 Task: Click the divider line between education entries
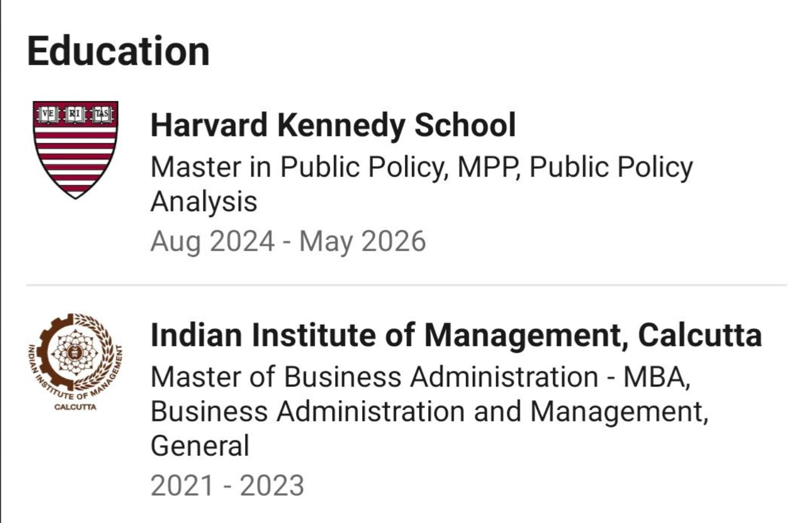(406, 284)
